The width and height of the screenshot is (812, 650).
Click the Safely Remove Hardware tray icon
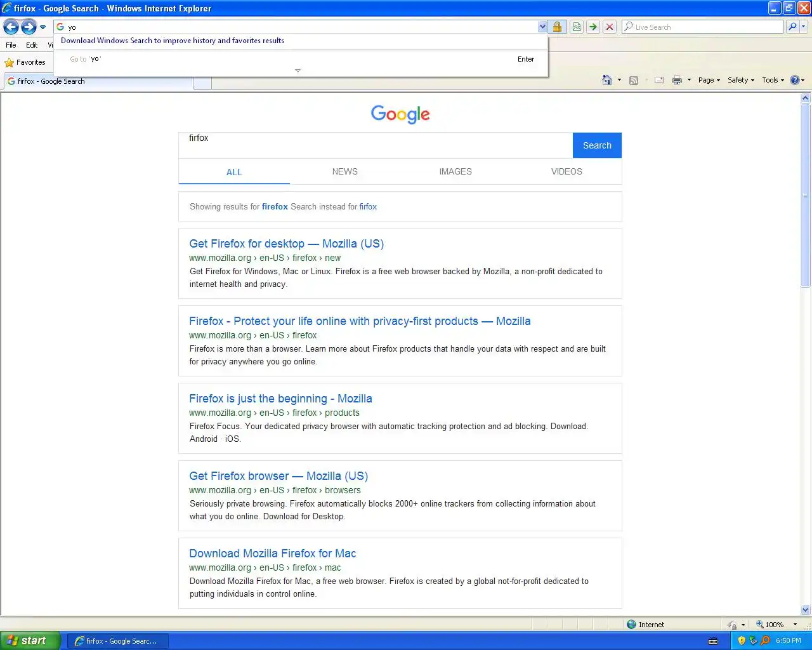point(753,640)
